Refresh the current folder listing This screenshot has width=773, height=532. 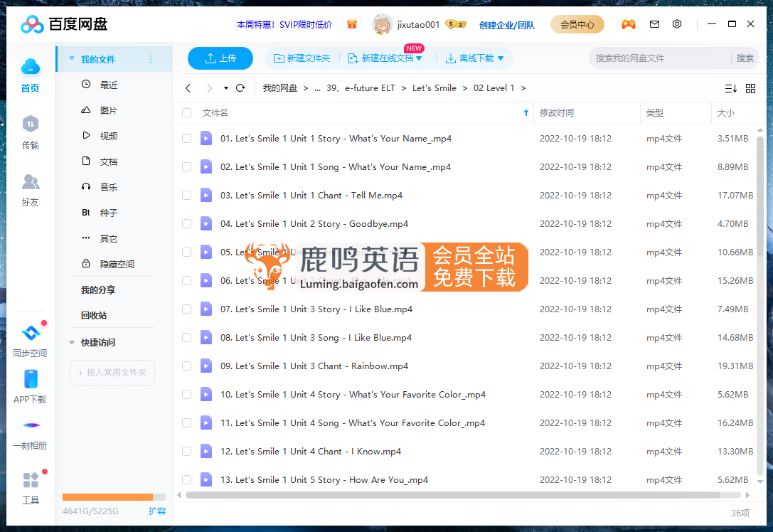click(240, 88)
